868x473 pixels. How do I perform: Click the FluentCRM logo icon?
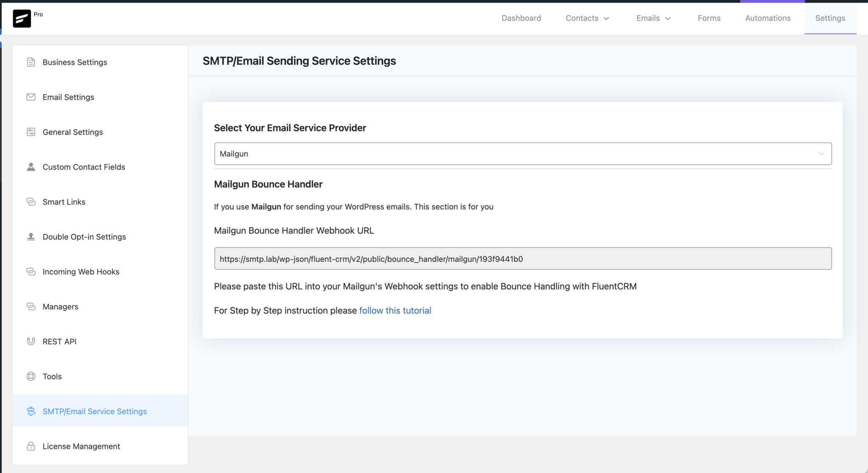[x=22, y=19]
